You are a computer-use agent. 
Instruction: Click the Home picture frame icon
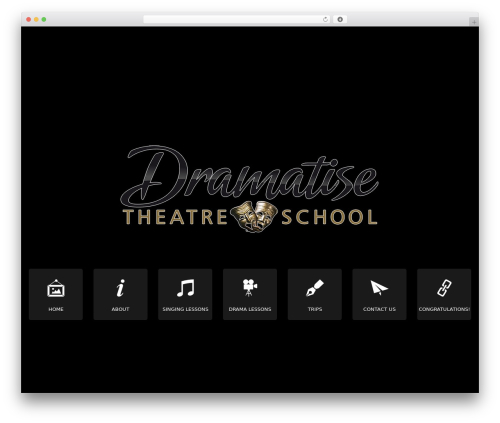pos(56,288)
